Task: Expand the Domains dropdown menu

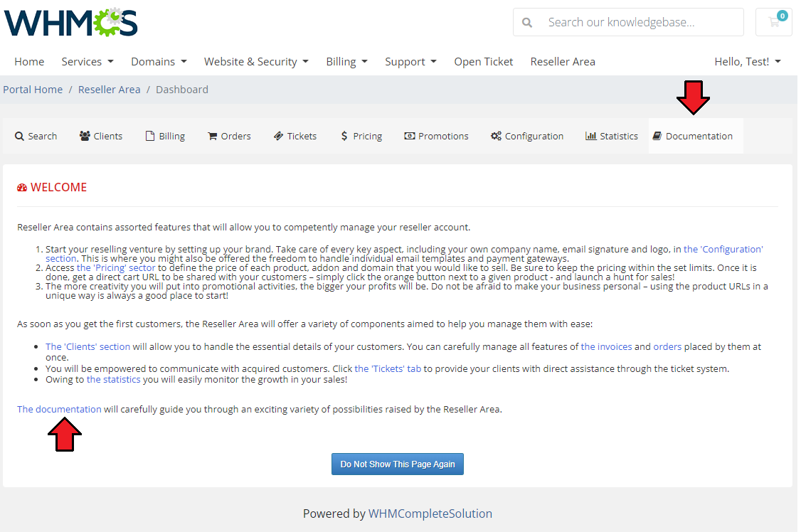Action: (x=159, y=62)
